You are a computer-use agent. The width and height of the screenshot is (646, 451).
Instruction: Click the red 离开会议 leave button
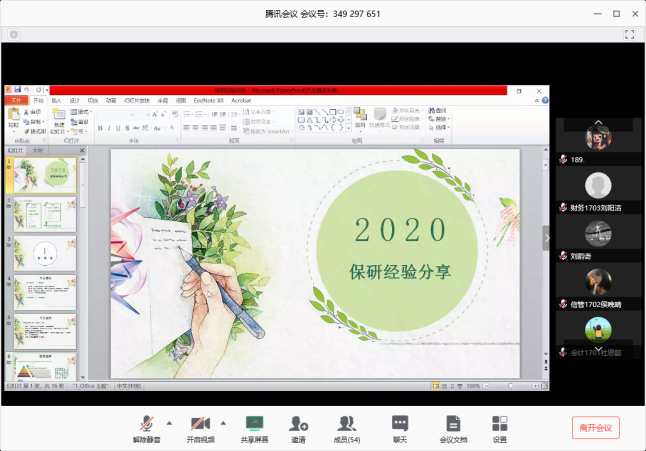tap(596, 427)
